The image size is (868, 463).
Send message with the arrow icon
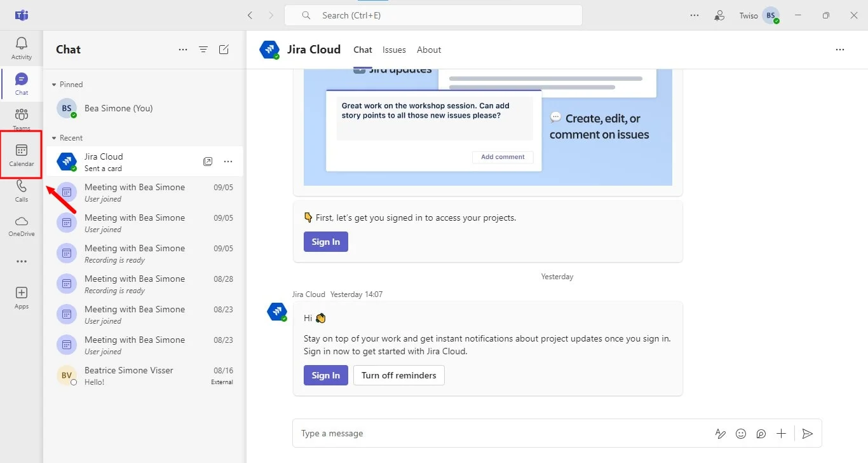(807, 434)
